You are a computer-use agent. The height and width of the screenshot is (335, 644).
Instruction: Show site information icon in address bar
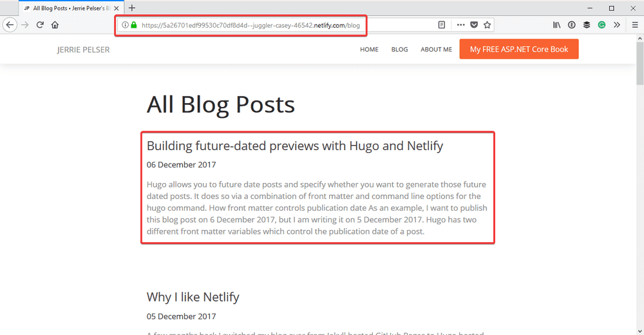pos(126,25)
